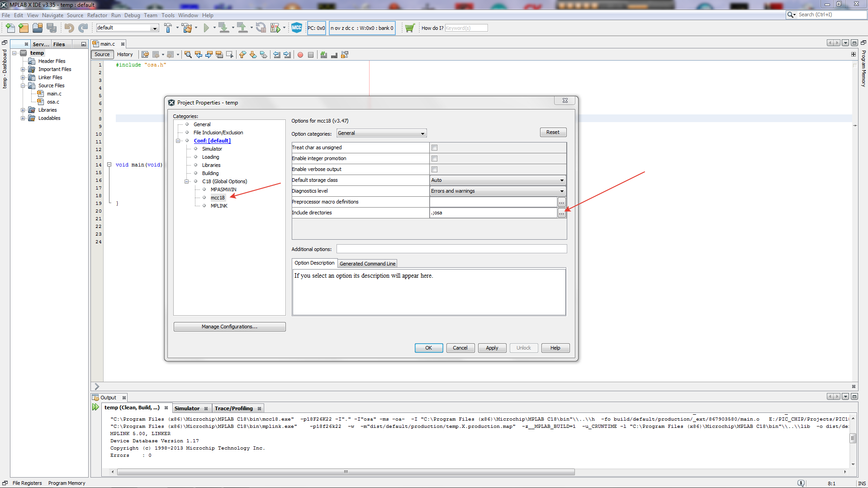Click the Output panel vertical scrollbar
The image size is (868, 488).
(853, 438)
